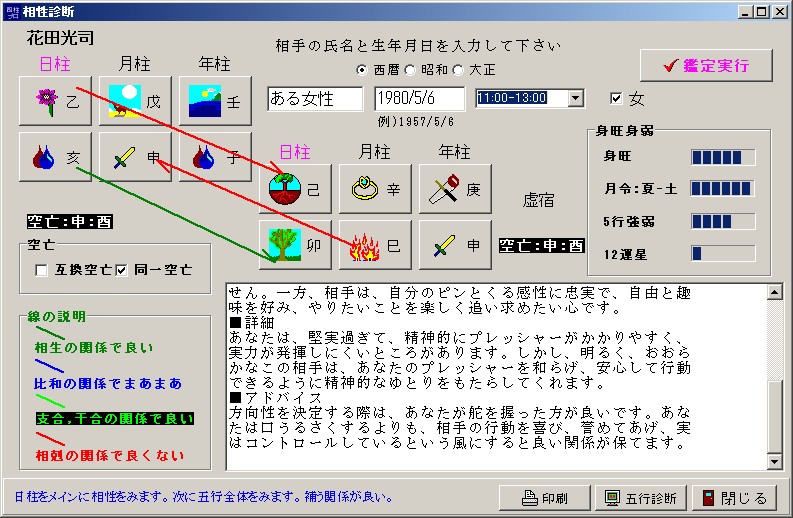Click the results text scroll up arrow
Screen dimensions: 793x518
775,292
